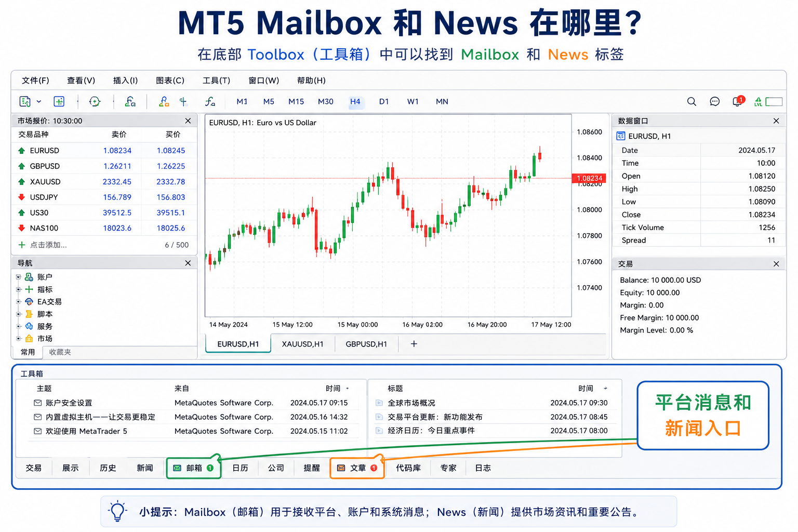Open the 帮助(H) menu
Screen dimensions: 798x532
[311, 81]
